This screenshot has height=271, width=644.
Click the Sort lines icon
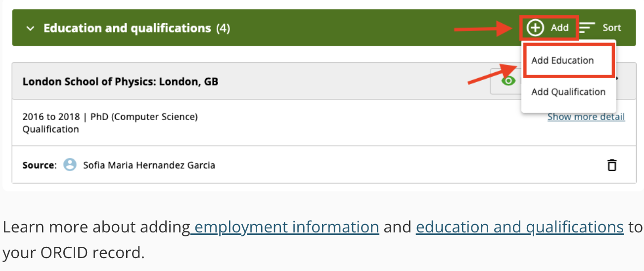click(587, 28)
